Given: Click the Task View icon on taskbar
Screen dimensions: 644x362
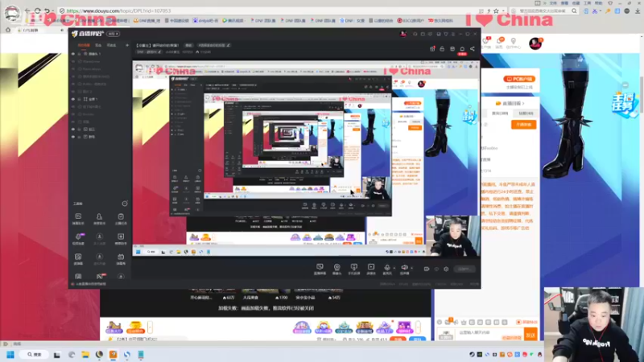Looking at the screenshot, I should coord(56,354).
